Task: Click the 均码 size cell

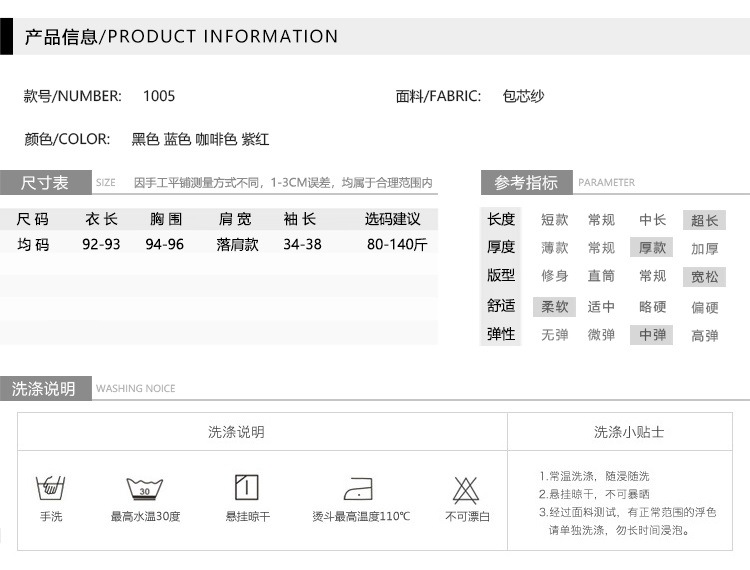Action: point(33,245)
